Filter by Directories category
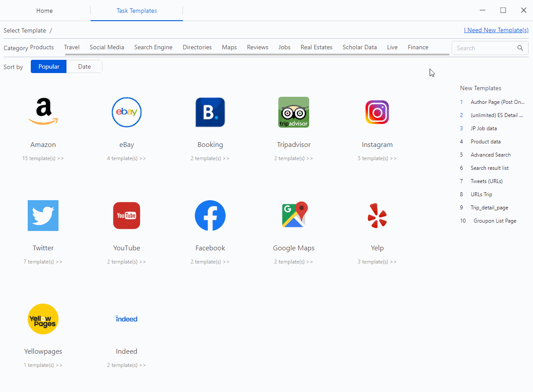Viewport: 533px width, 392px height. point(197,47)
